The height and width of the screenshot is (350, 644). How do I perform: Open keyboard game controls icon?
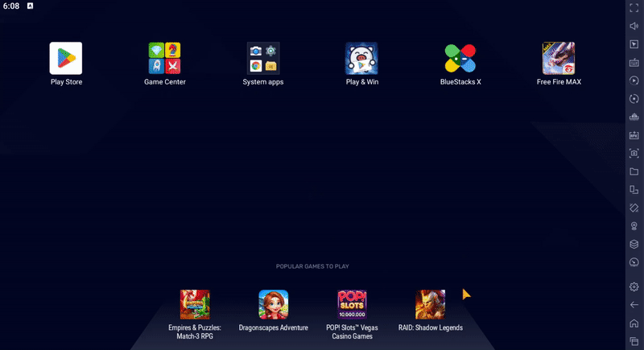tap(634, 63)
